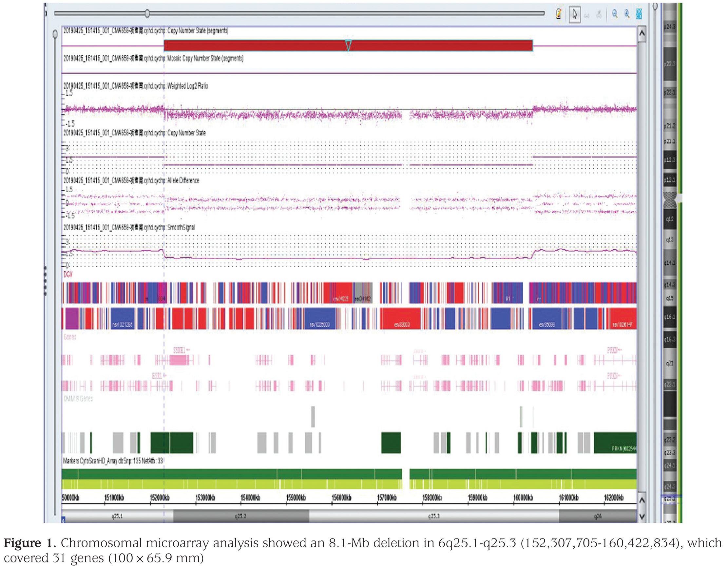Select the red esv33003 DGV block
Screen dimensions: 728x567
pos(401,319)
